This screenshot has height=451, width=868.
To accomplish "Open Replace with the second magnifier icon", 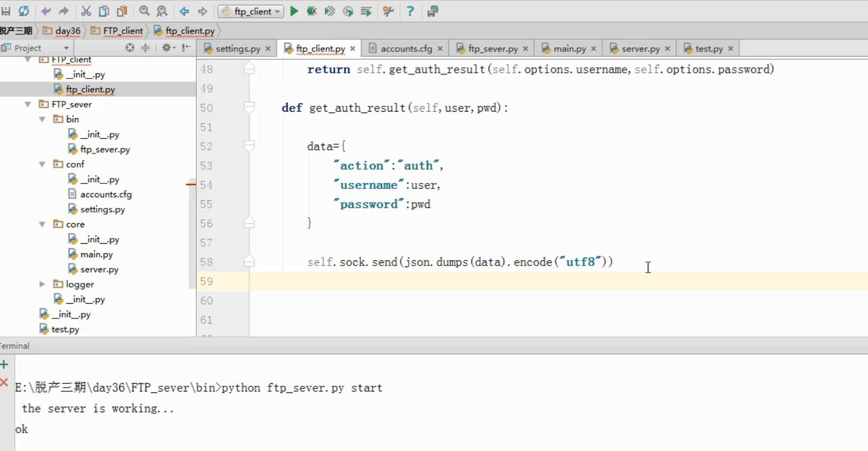I will coord(162,11).
